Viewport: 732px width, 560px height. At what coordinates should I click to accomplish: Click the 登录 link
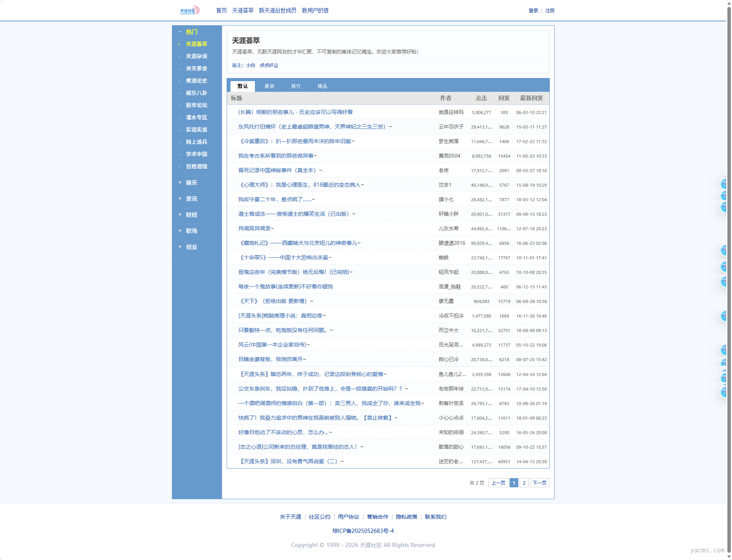[x=533, y=11]
